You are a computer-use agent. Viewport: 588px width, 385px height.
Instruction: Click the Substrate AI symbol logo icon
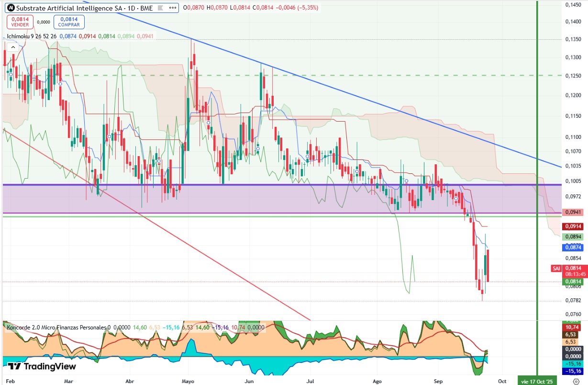coord(11,8)
